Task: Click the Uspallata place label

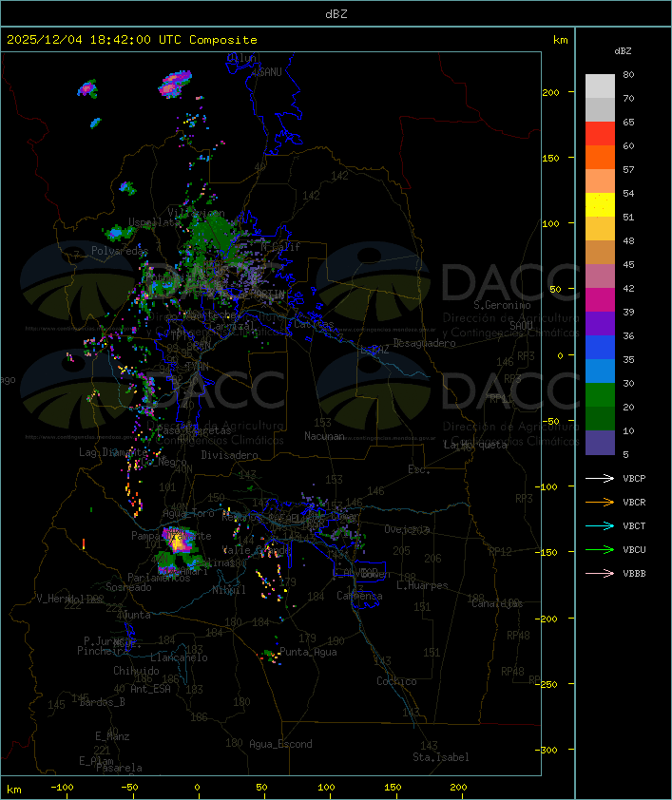Action: (x=154, y=222)
